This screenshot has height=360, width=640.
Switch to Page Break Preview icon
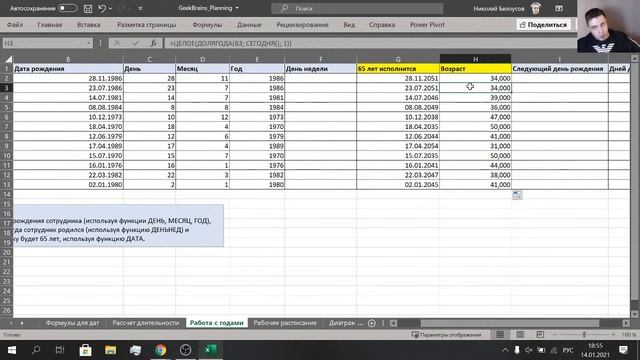pyautogui.click(x=540, y=335)
